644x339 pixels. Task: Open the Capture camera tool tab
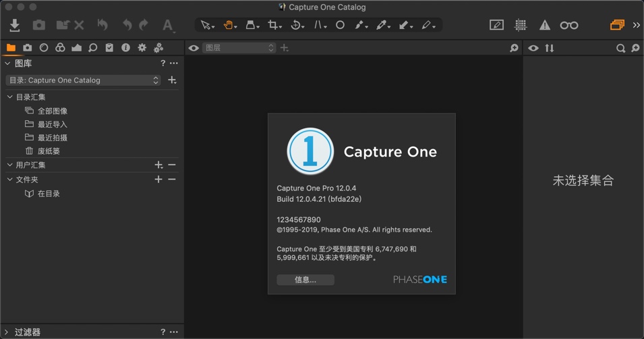[x=27, y=48]
